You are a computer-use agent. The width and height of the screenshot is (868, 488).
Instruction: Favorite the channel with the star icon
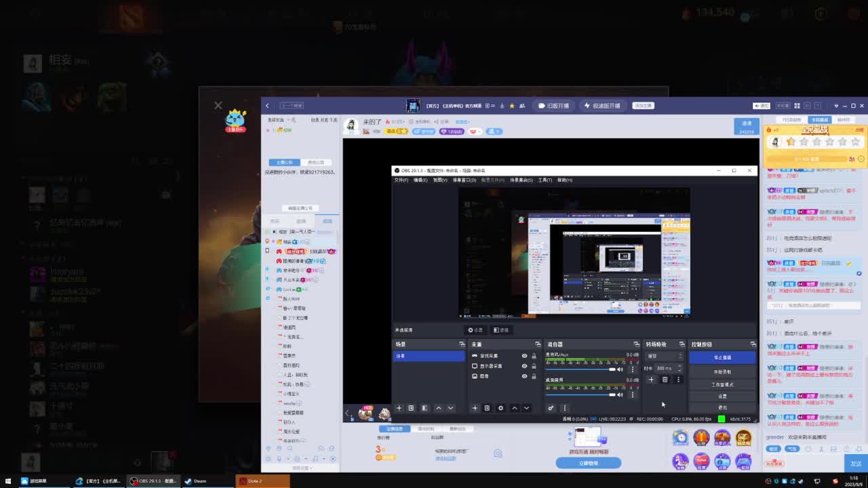[x=512, y=106]
